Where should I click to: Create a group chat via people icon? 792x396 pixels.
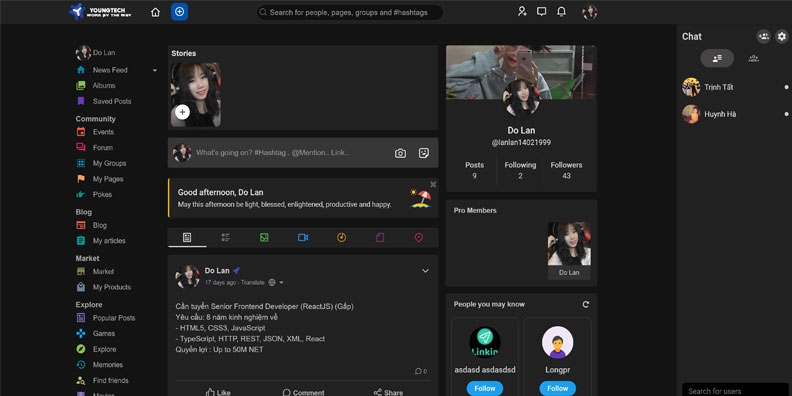click(x=764, y=36)
